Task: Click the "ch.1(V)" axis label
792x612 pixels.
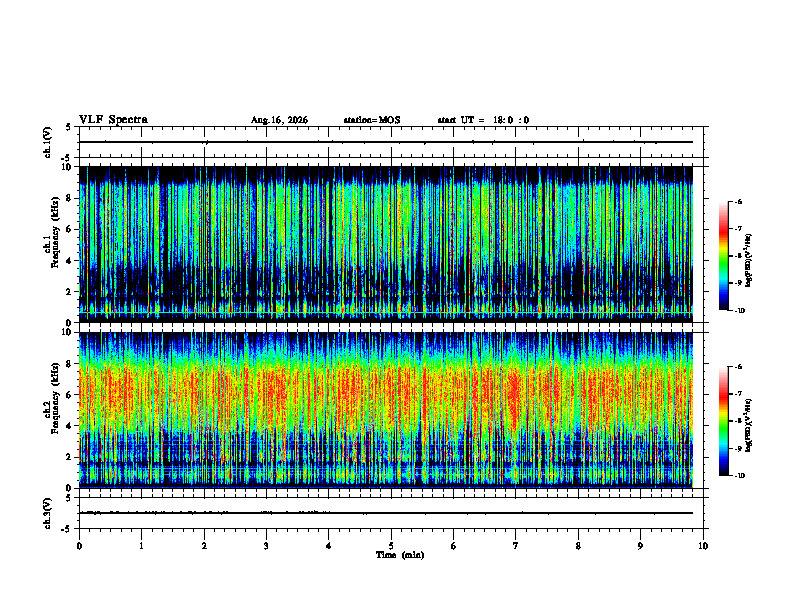Action: [x=48, y=142]
